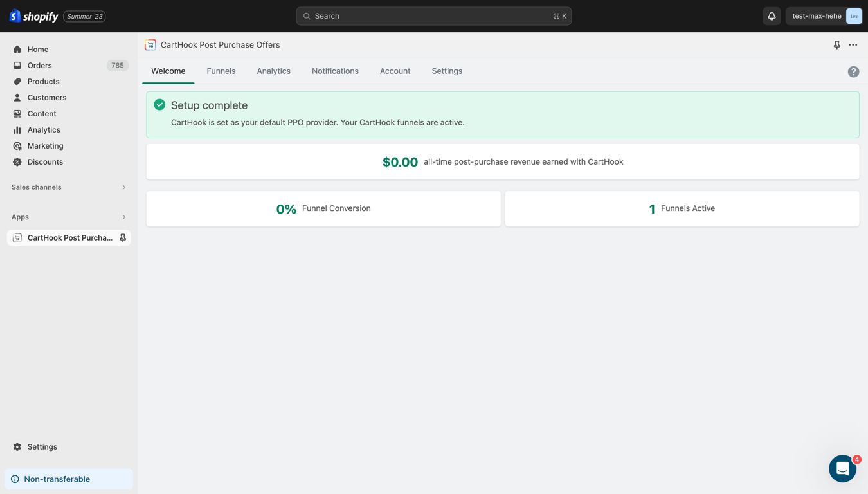Image resolution: width=868 pixels, height=494 pixels.
Task: Click the Marketing target icon
Action: [17, 146]
